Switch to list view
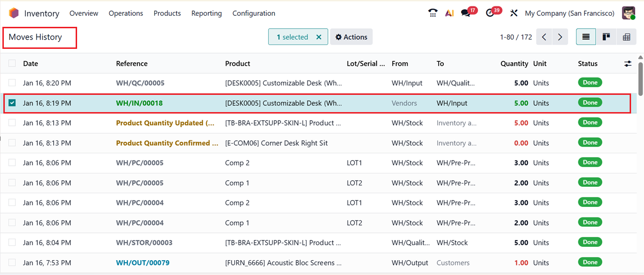The height and width of the screenshot is (275, 644). coord(586,37)
